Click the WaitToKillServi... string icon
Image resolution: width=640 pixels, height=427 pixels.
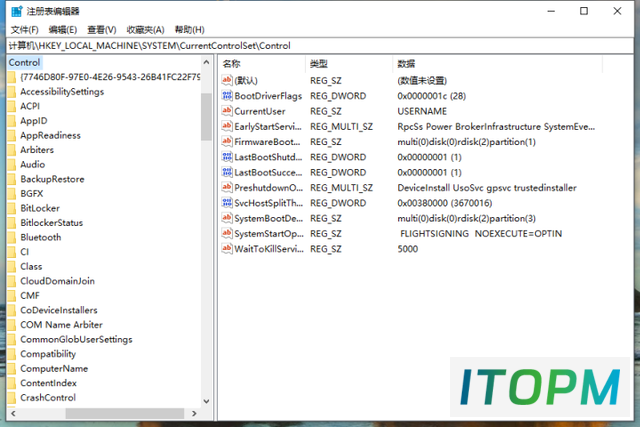point(227,249)
